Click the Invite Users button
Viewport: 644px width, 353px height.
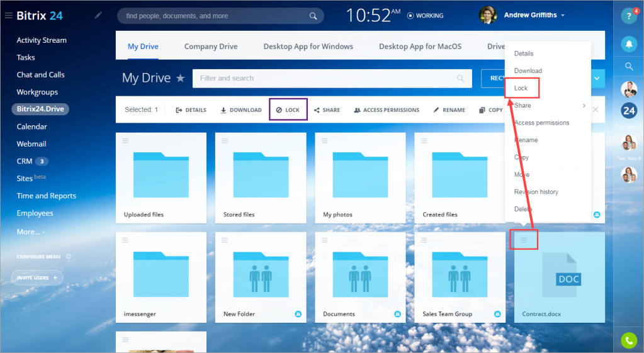37,277
